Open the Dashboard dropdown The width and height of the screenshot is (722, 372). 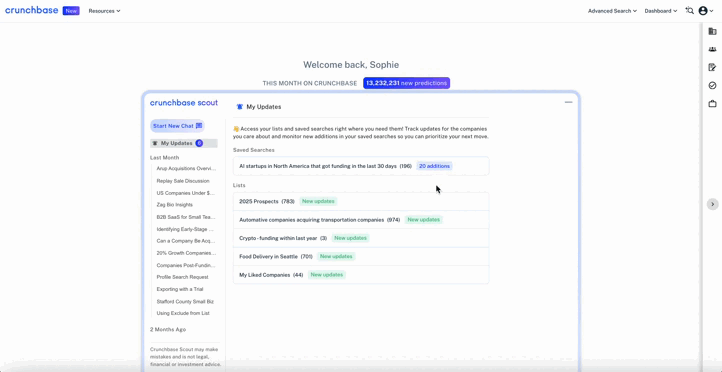tap(661, 11)
